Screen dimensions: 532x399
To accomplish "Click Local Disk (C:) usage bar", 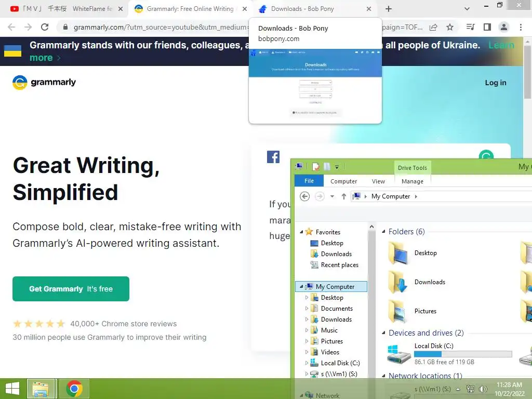I will pos(463,354).
